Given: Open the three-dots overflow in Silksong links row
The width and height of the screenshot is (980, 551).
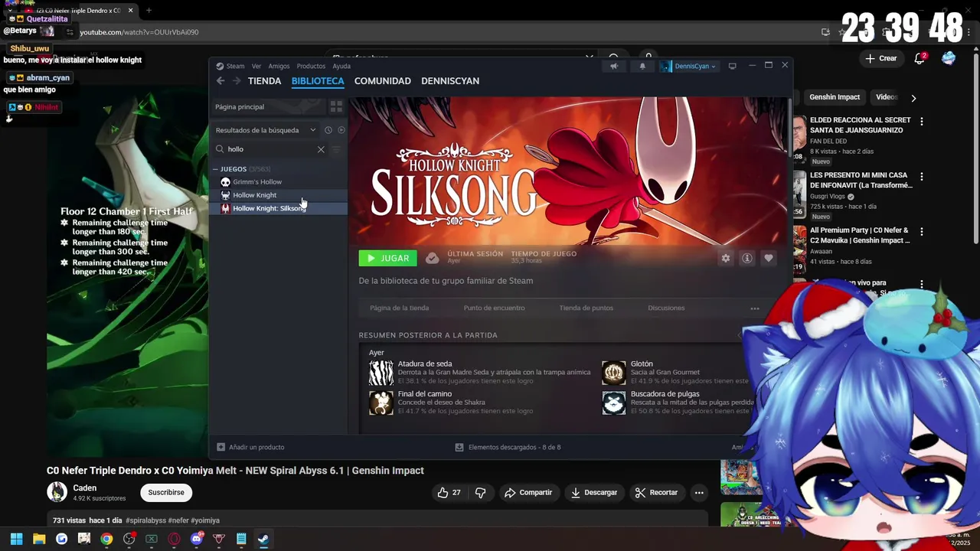Looking at the screenshot, I should [x=755, y=308].
